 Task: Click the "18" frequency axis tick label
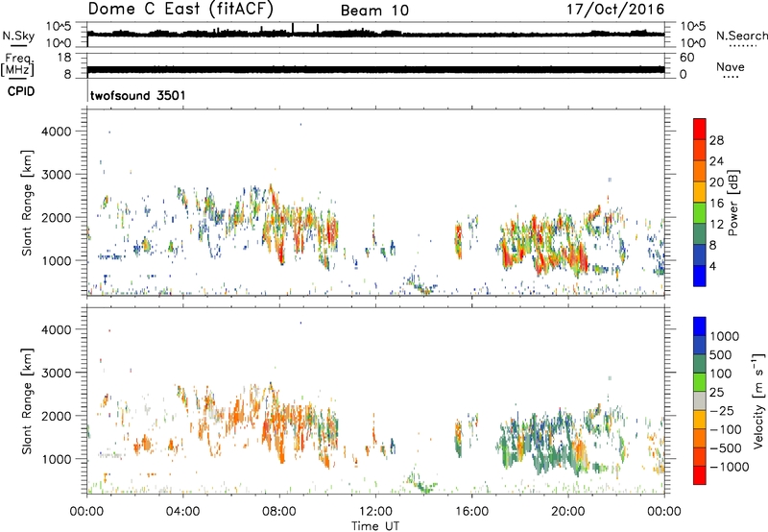click(x=64, y=58)
